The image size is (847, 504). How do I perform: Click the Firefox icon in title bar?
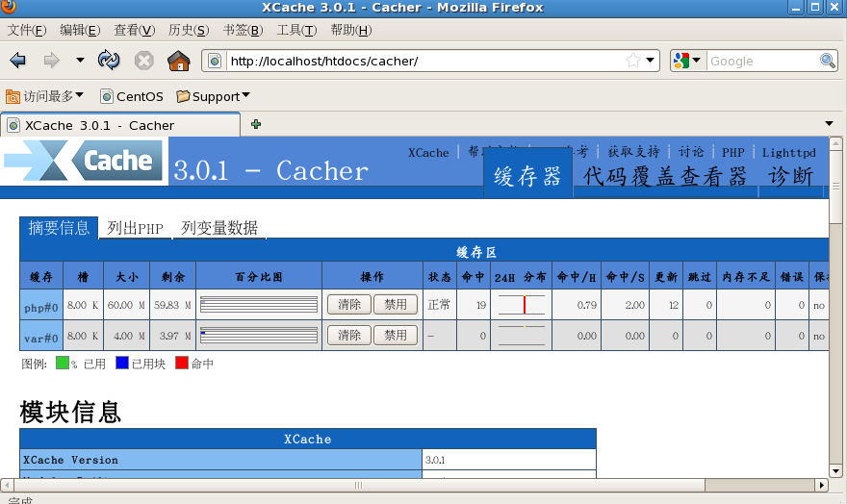(9, 7)
